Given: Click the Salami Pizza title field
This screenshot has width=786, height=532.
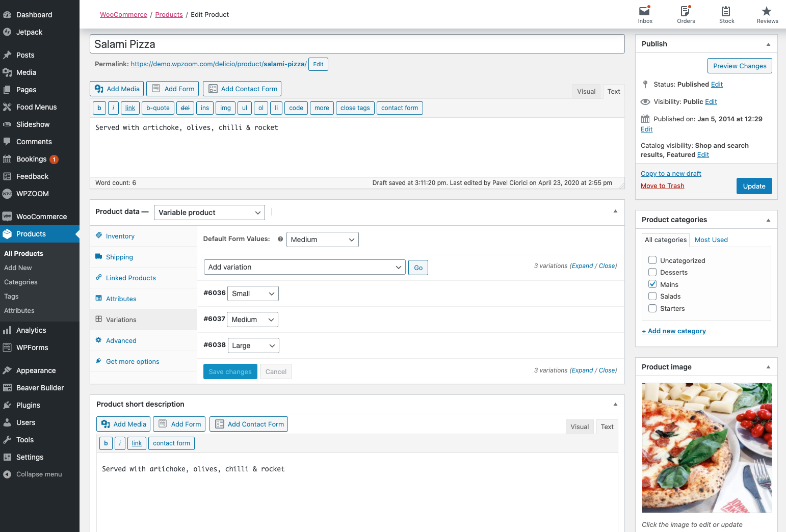Looking at the screenshot, I should coord(357,44).
